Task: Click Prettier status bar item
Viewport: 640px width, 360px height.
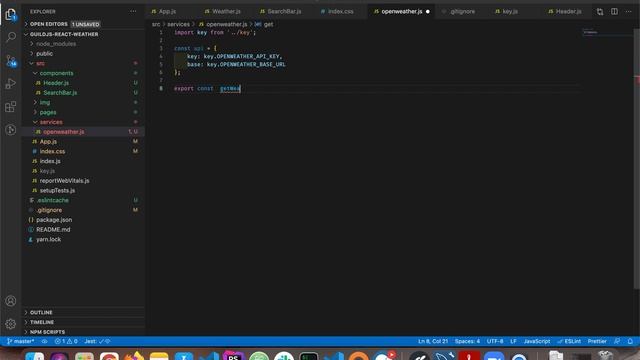Action: coord(597,341)
